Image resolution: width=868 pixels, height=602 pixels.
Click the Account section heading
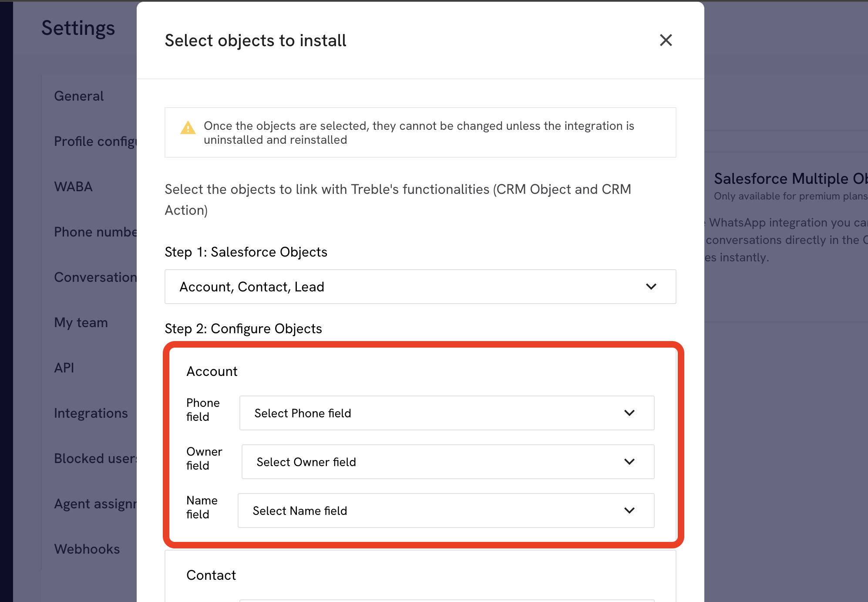pyautogui.click(x=212, y=371)
